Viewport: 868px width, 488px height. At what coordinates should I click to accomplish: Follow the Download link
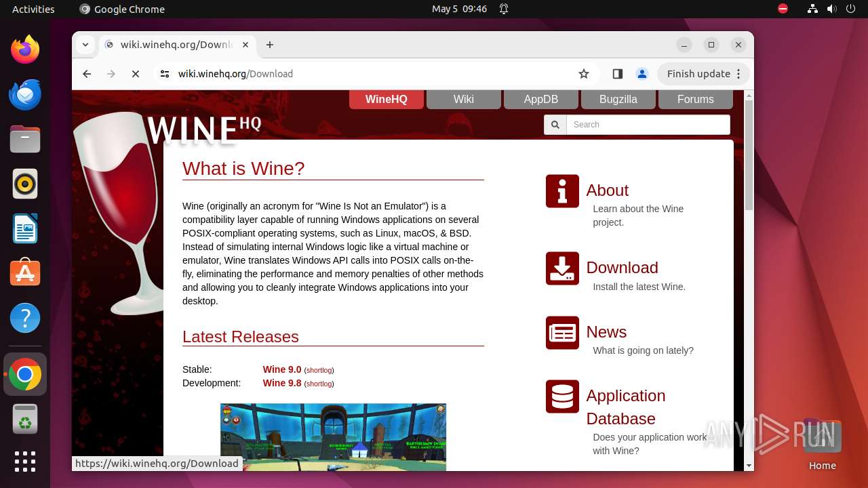622,268
